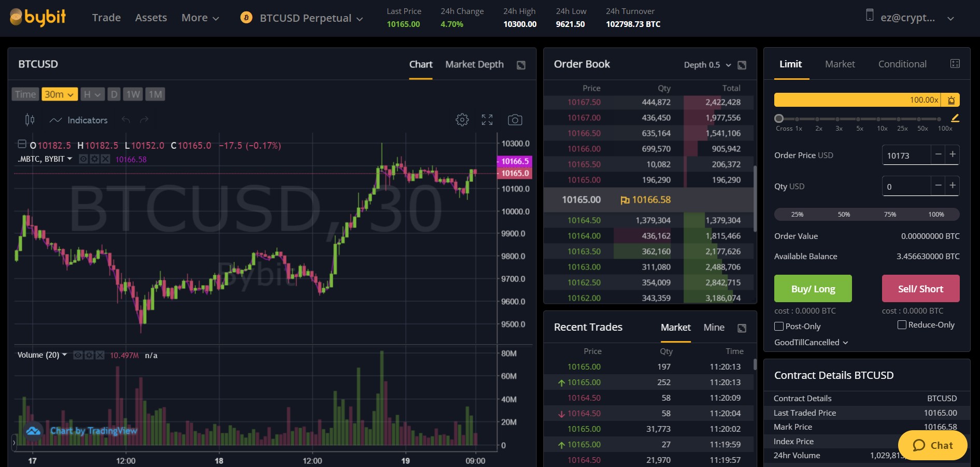Open the Chat button

click(x=932, y=445)
